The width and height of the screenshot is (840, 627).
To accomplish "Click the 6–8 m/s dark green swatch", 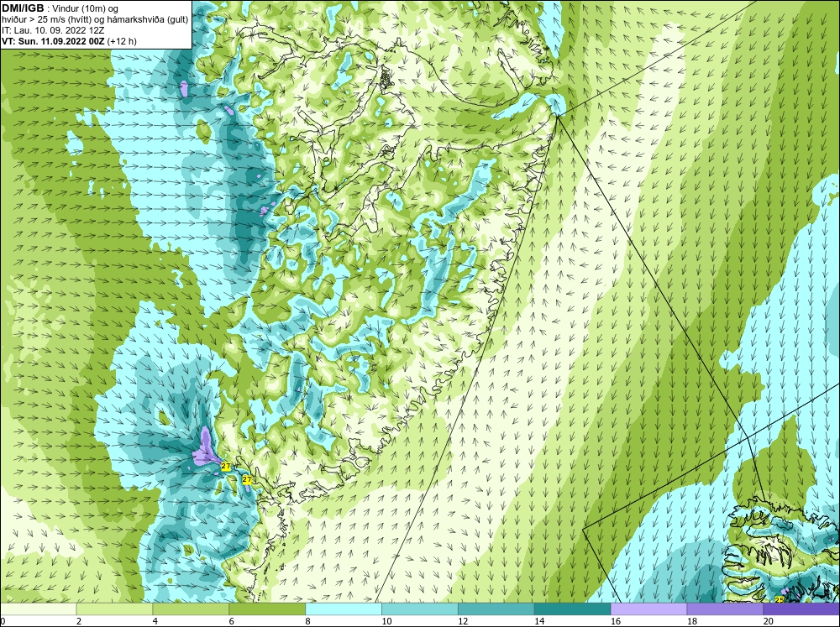I will 267,609.
